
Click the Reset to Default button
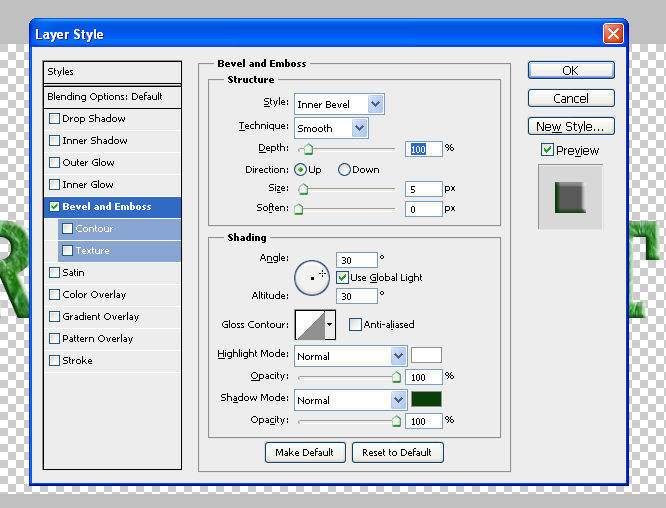tap(397, 452)
